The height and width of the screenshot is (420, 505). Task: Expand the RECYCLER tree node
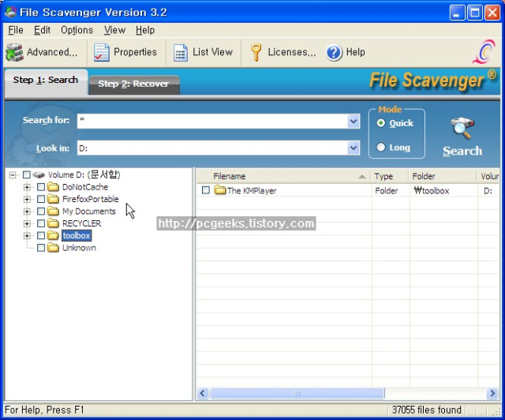[x=27, y=223]
